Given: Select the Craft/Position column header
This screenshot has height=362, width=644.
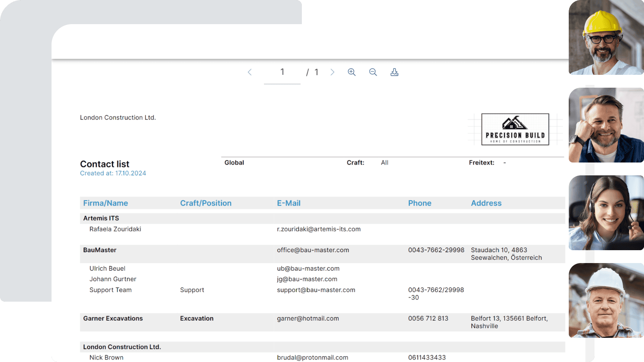Looking at the screenshot, I should pyautogui.click(x=206, y=203).
